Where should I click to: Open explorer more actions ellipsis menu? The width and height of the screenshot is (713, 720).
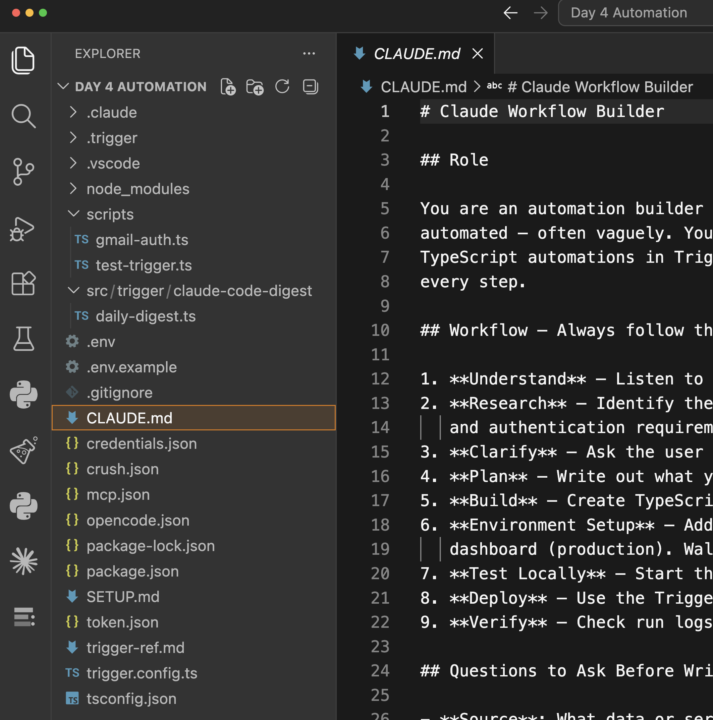(x=309, y=54)
